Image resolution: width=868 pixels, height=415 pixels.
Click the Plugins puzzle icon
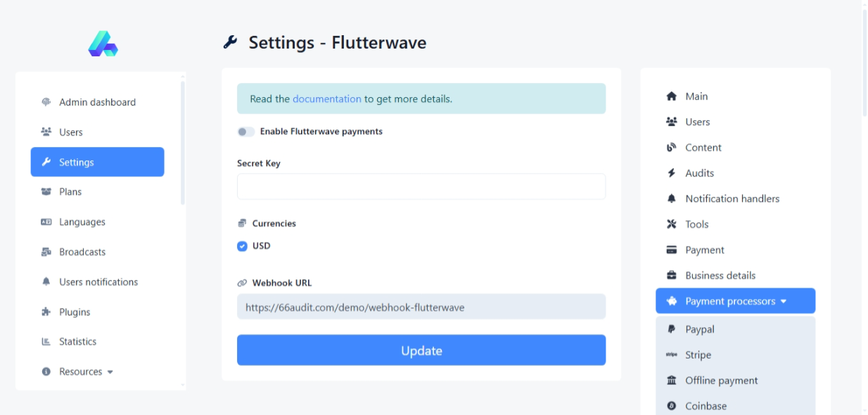point(46,312)
